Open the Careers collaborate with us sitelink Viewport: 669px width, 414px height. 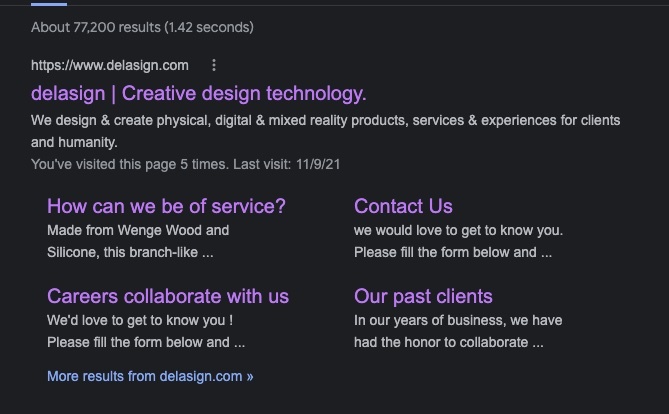pyautogui.click(x=168, y=296)
